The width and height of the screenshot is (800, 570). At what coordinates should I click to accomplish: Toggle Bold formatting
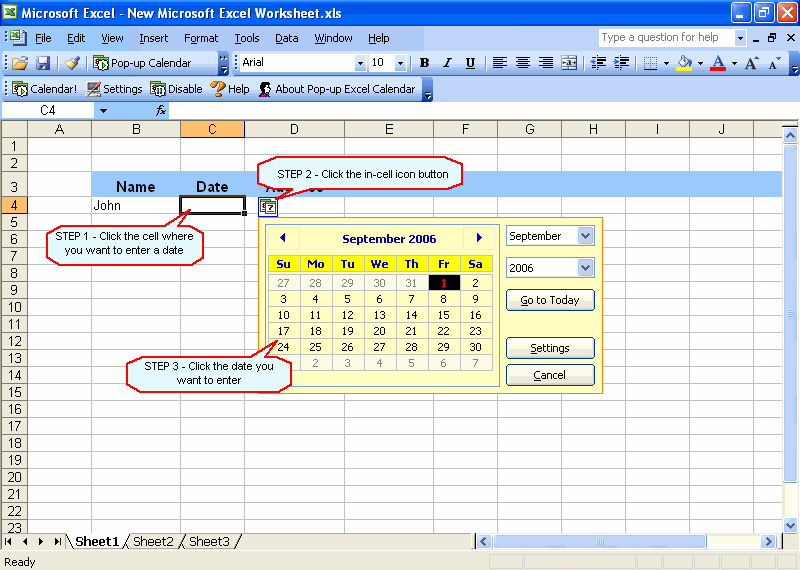pos(424,63)
